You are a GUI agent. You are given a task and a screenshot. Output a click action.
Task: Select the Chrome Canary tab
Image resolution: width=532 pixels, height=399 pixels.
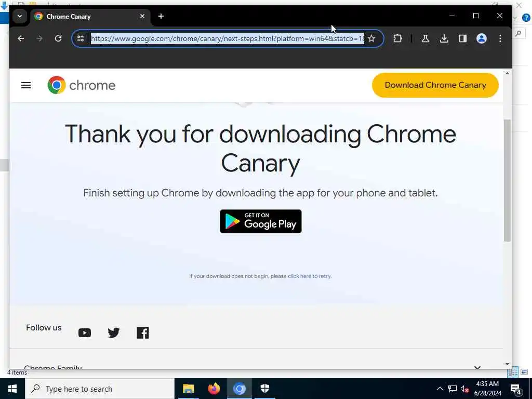90,16
